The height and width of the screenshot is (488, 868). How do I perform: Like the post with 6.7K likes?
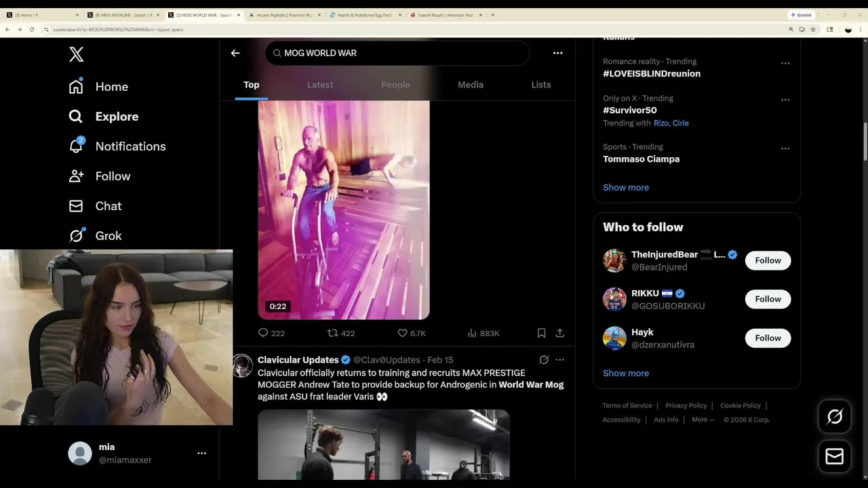pyautogui.click(x=412, y=333)
